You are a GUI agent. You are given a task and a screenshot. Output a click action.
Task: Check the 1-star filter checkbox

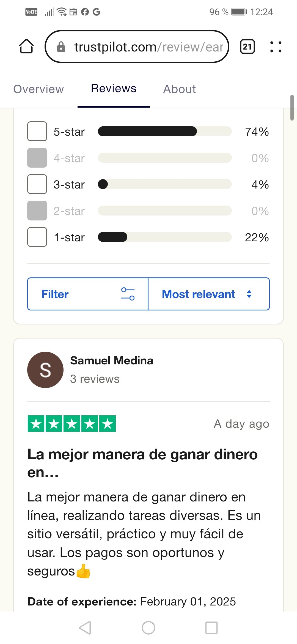click(x=37, y=237)
